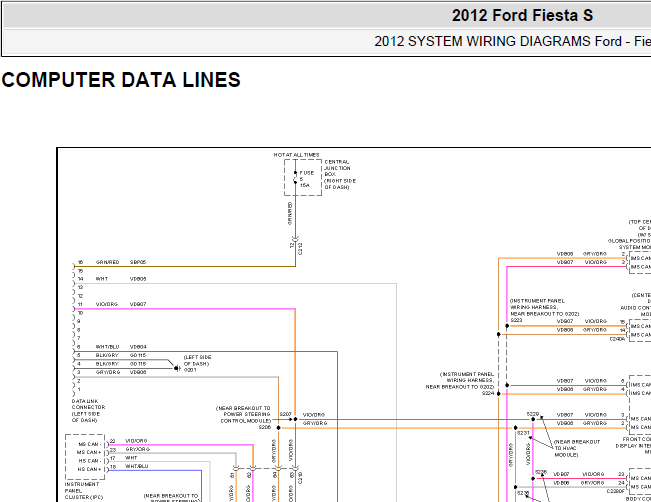Screen dimensions: 651x502
Task: Select the 'C240A' connector label
Action: click(617, 339)
